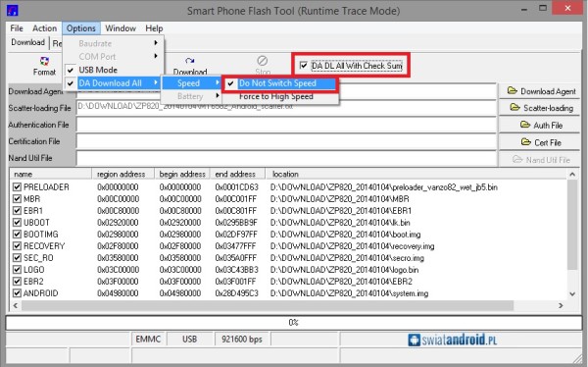Screen dimensions: 588x367
Task: Uncheck the ANDROID partition checkbox
Action: point(17,293)
